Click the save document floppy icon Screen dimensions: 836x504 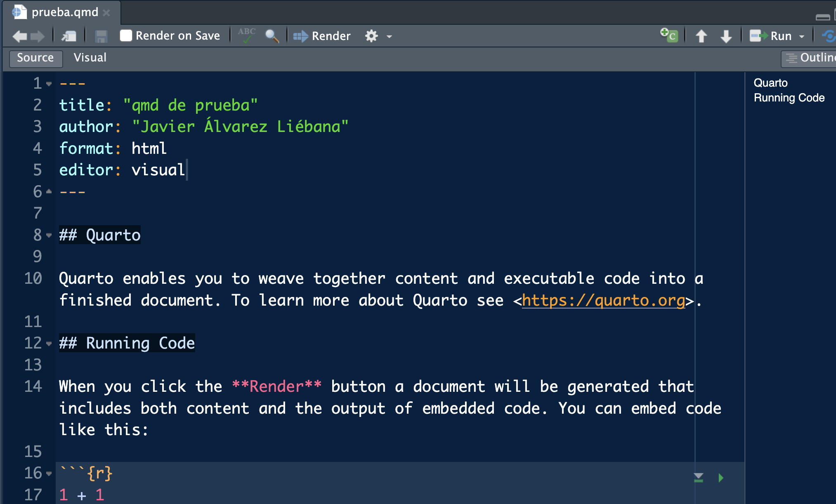101,36
